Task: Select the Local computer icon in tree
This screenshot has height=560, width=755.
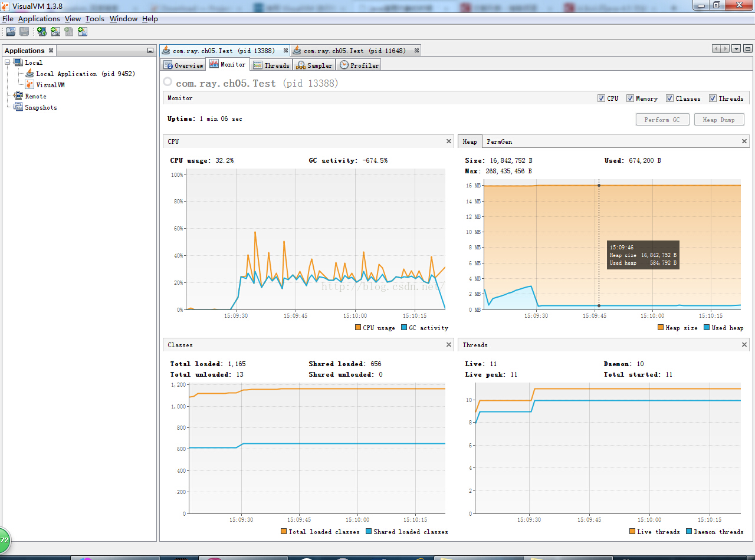Action: coord(19,62)
